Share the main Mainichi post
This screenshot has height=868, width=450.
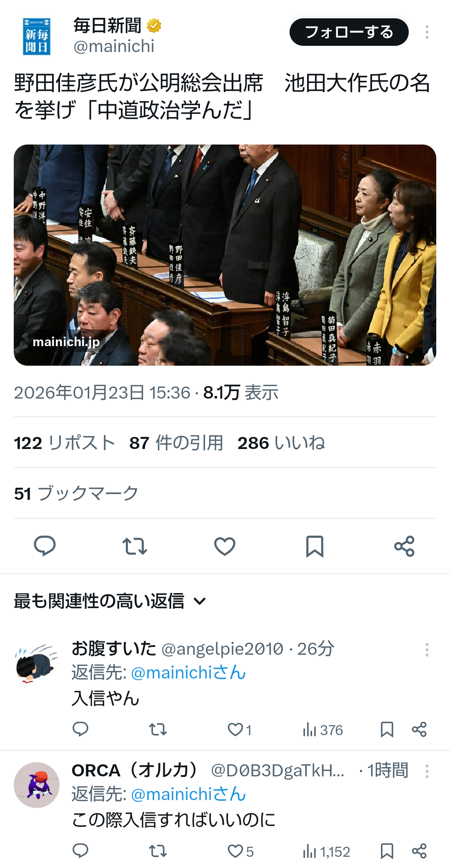(405, 546)
